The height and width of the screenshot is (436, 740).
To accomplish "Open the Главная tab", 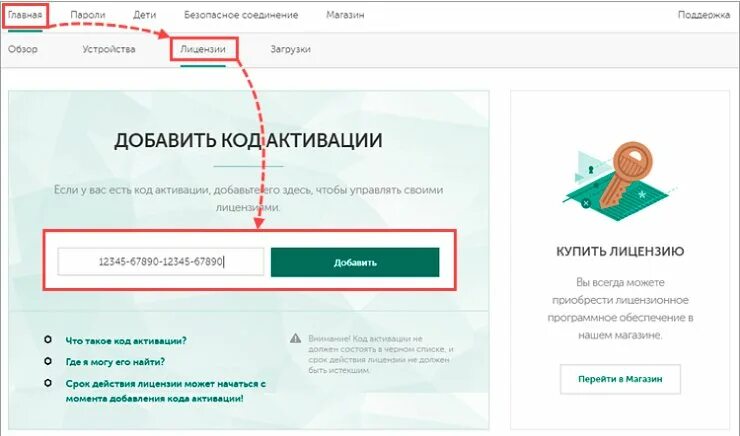I will 25,15.
